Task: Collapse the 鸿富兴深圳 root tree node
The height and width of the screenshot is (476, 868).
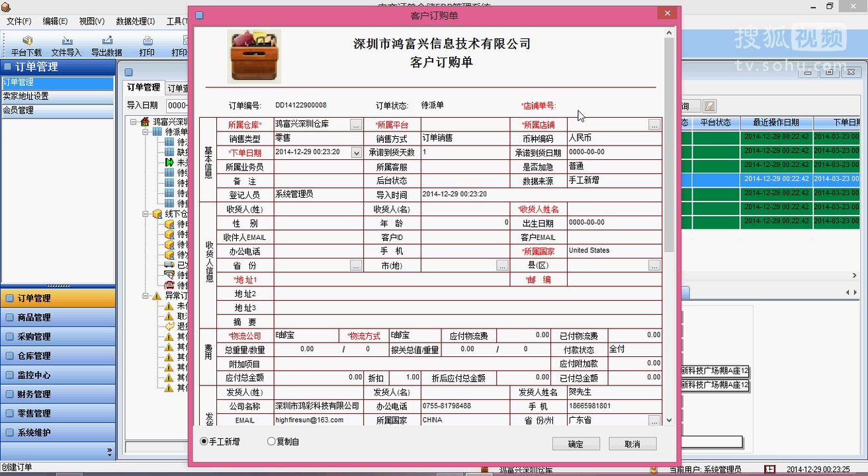Action: point(134,122)
